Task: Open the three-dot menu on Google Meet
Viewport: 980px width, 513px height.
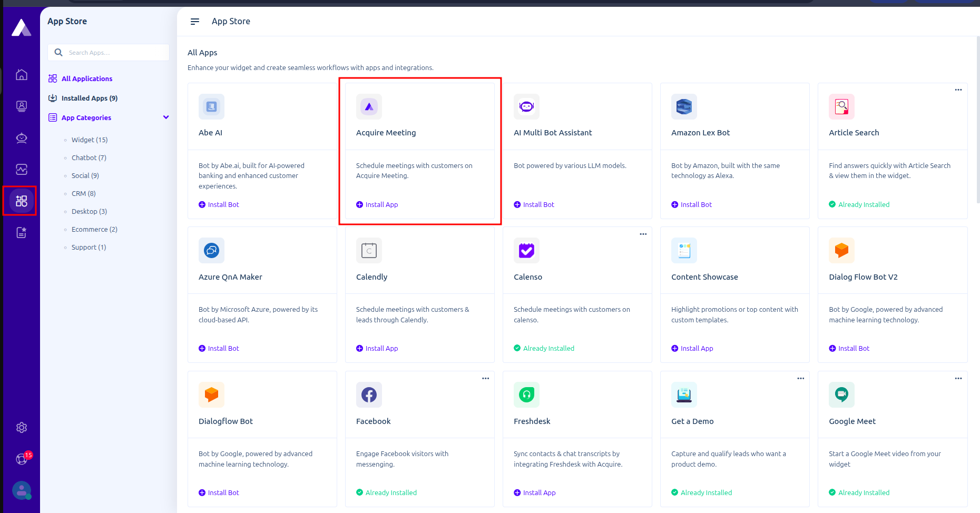Action: click(958, 379)
